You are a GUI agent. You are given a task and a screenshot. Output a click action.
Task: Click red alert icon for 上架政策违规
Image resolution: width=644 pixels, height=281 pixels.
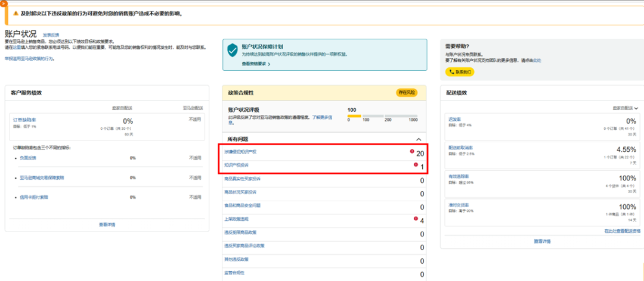click(x=415, y=218)
